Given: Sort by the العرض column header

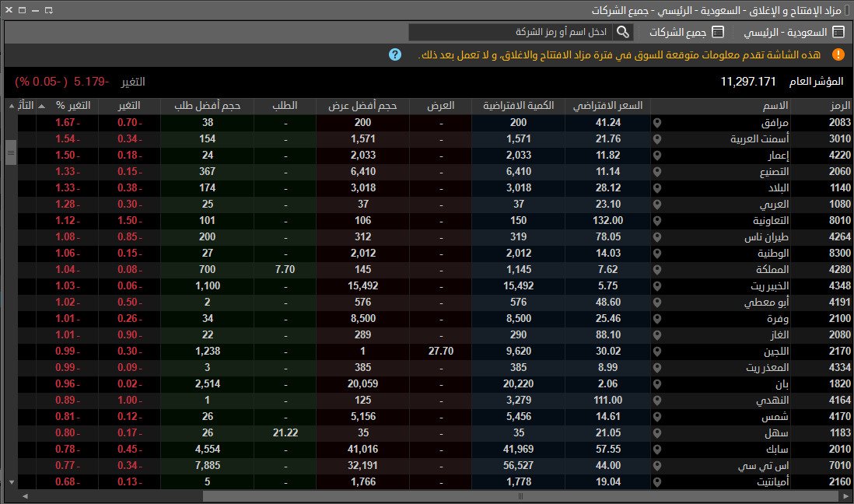Looking at the screenshot, I should (x=441, y=106).
